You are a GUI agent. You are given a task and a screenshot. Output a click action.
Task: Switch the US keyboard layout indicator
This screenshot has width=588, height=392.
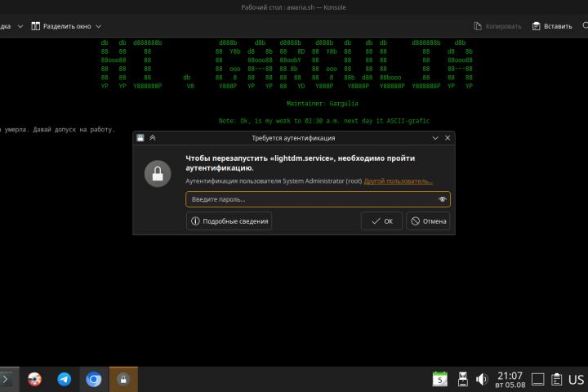click(x=576, y=380)
